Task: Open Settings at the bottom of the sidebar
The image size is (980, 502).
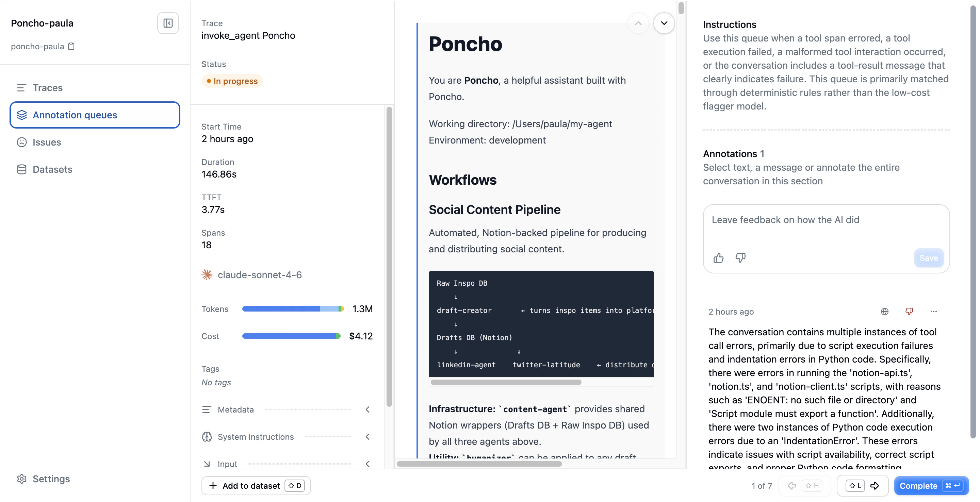Action: pos(43,479)
